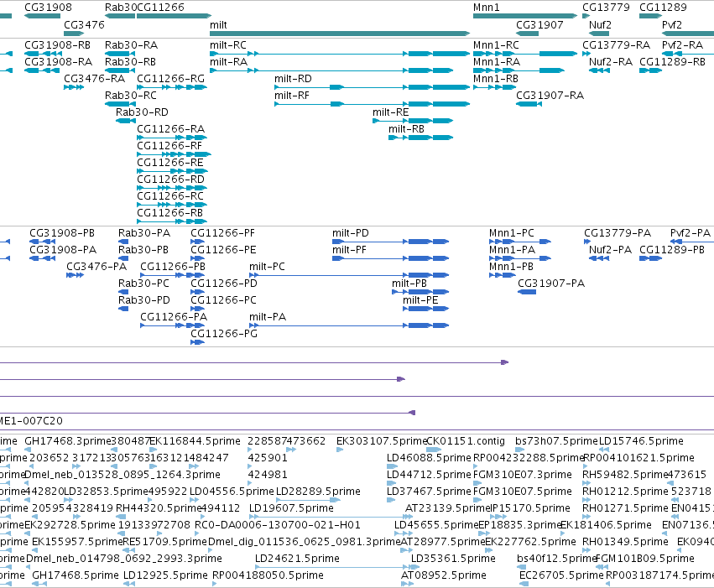This screenshot has width=714, height=588.
Task: Select the CG31907 gene glyph
Action: tap(527, 34)
